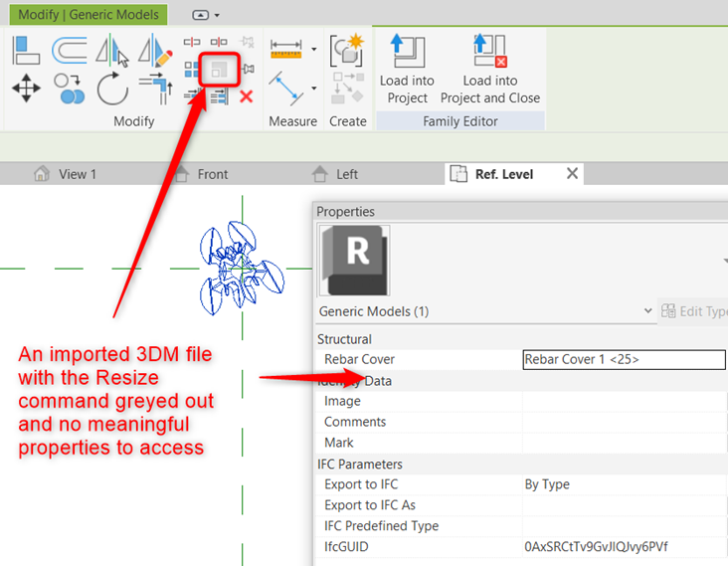Click the Rebar Cover value field
This screenshot has width=728, height=566.
[624, 359]
